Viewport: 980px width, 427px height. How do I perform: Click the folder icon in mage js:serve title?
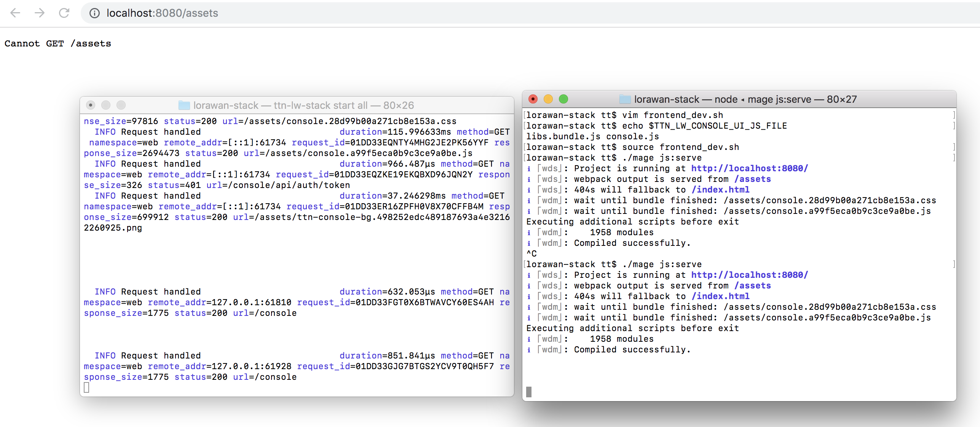[x=624, y=99]
